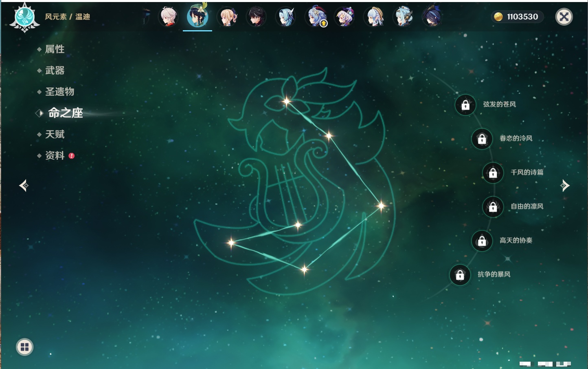Open the lock icon for 高天的协奏
588x369 pixels.
pyautogui.click(x=482, y=241)
